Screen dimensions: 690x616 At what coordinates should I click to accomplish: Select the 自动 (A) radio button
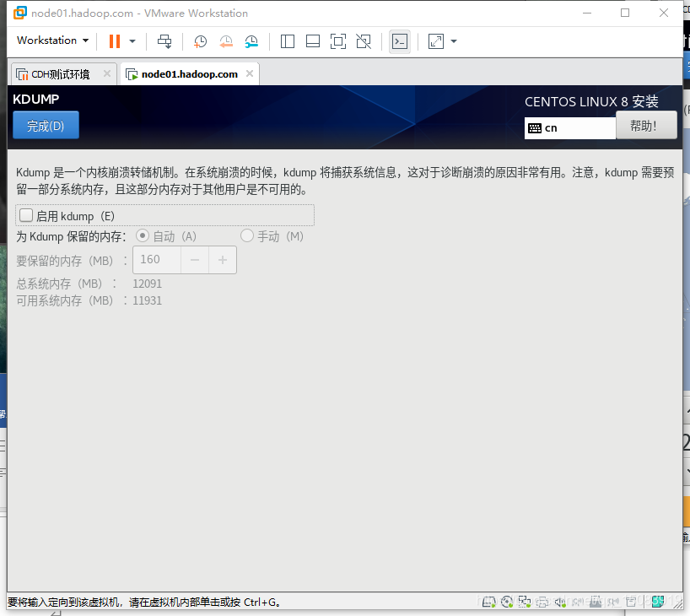coord(143,235)
